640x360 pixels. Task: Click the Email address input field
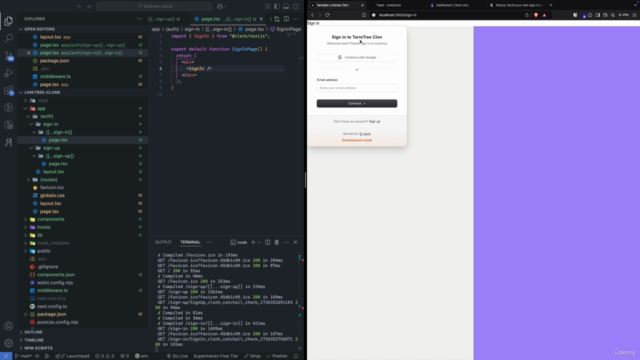[x=357, y=88]
